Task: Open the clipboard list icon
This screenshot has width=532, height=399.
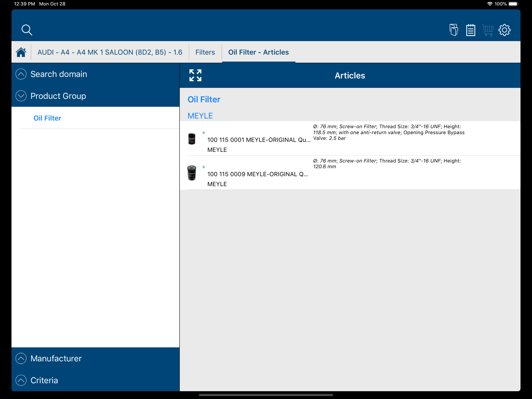Action: [470, 30]
